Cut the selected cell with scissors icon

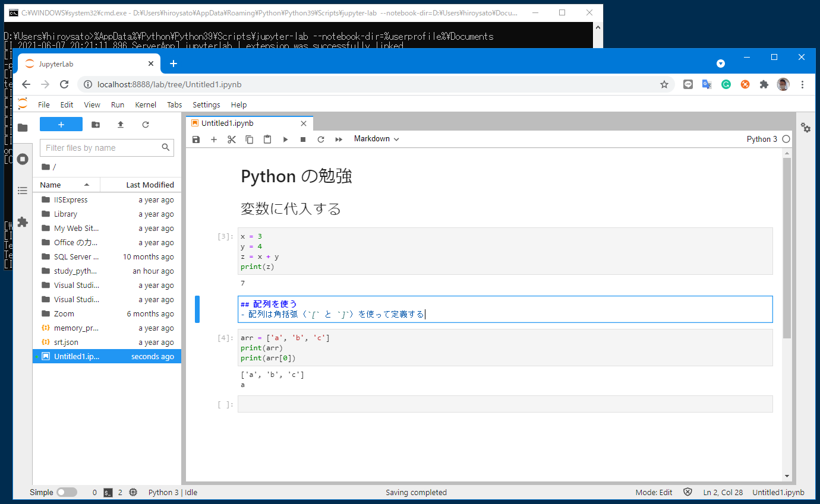(232, 139)
